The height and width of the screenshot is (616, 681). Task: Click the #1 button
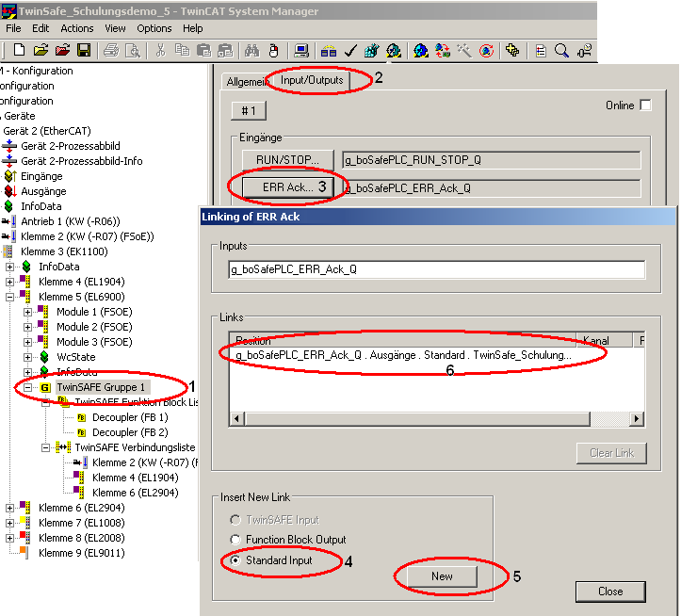click(249, 111)
